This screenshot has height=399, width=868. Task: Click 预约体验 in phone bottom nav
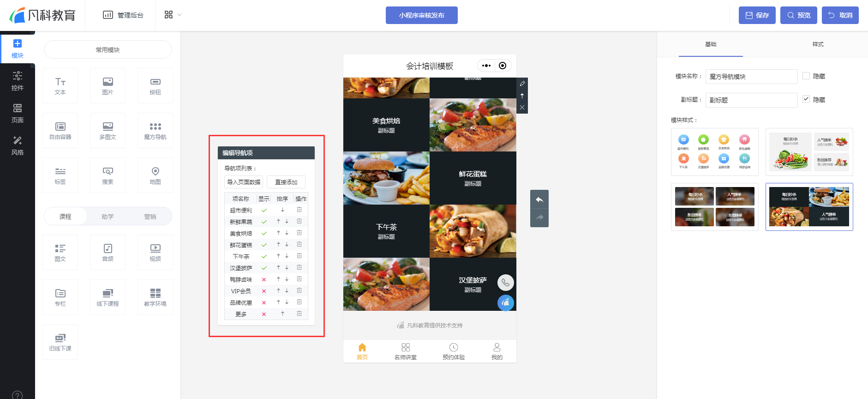454,352
